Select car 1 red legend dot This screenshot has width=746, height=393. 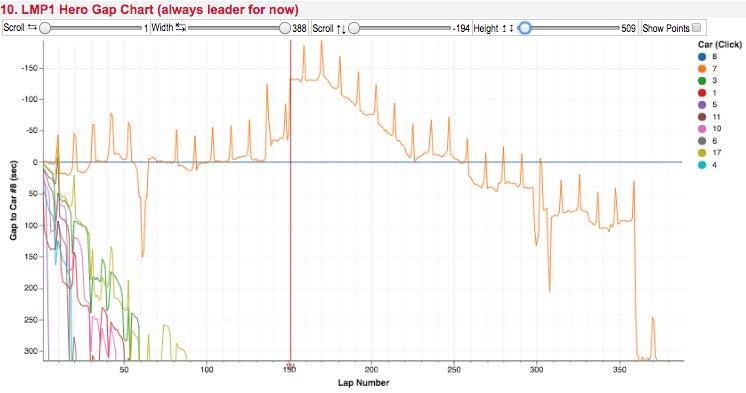[702, 93]
